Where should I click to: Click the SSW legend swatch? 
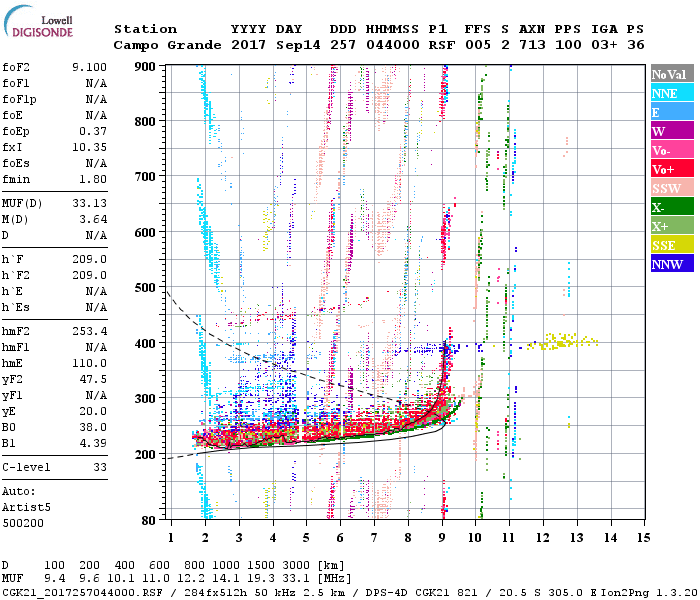coord(672,189)
